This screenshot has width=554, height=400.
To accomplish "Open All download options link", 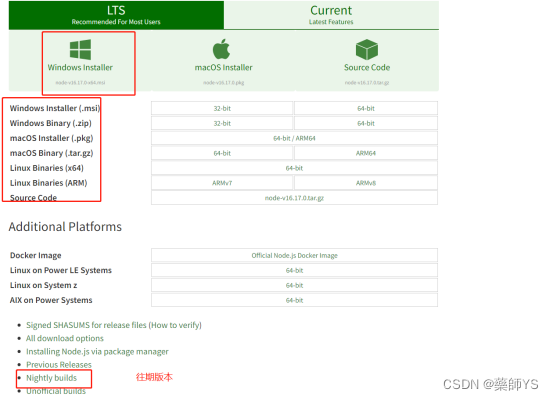I will (x=65, y=338).
